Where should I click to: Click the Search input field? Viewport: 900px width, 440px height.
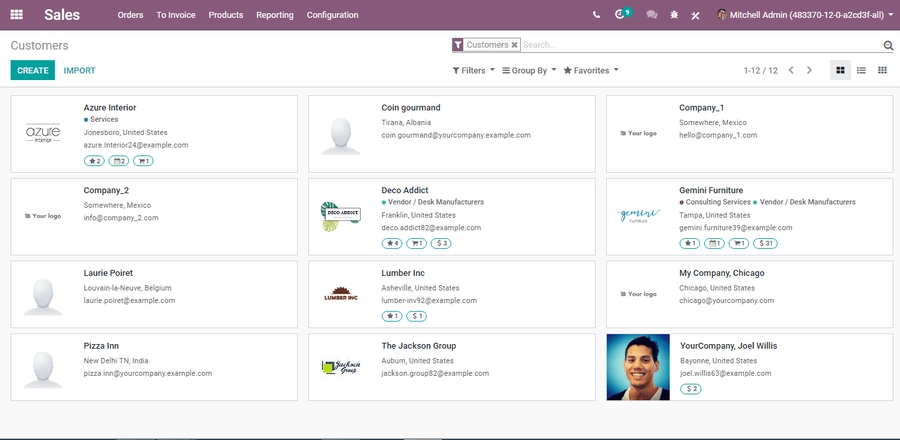pos(700,45)
